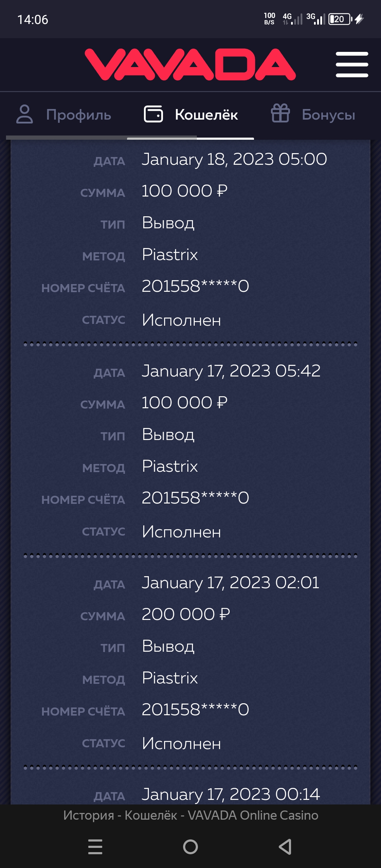This screenshot has height=868, width=381.
Task: Tap the page title История - Кошелёк
Action: point(190,815)
